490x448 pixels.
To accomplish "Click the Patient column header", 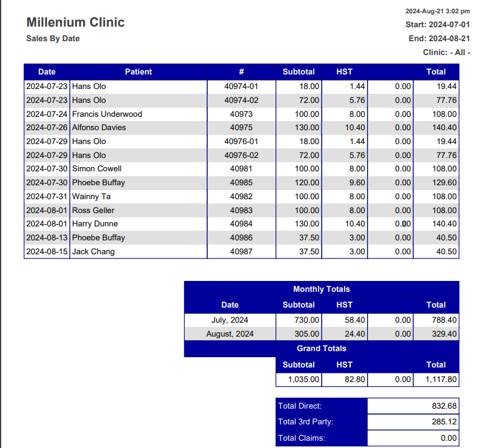I will point(139,72).
